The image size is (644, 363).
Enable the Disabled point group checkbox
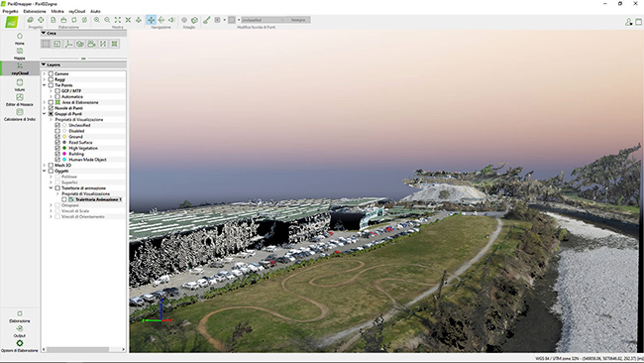[x=57, y=131]
